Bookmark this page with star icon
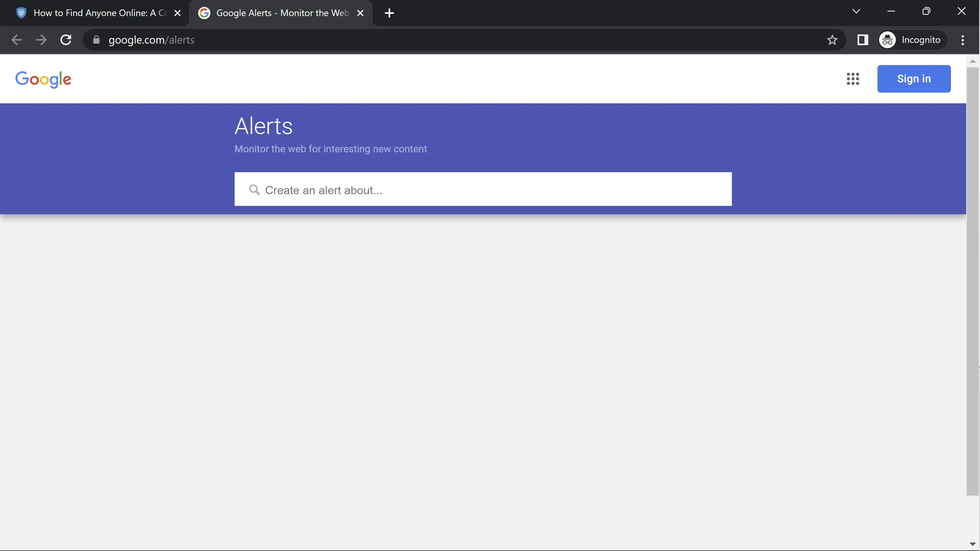This screenshot has height=551, width=980. point(832,40)
